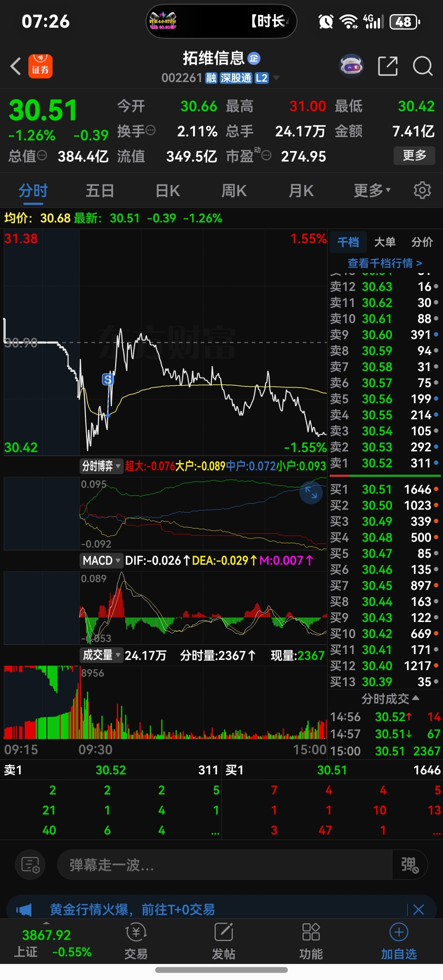Image resolution: width=443 pixels, height=980 pixels.
Task: Open the 成交量 indicator dropdown
Action: (x=102, y=655)
